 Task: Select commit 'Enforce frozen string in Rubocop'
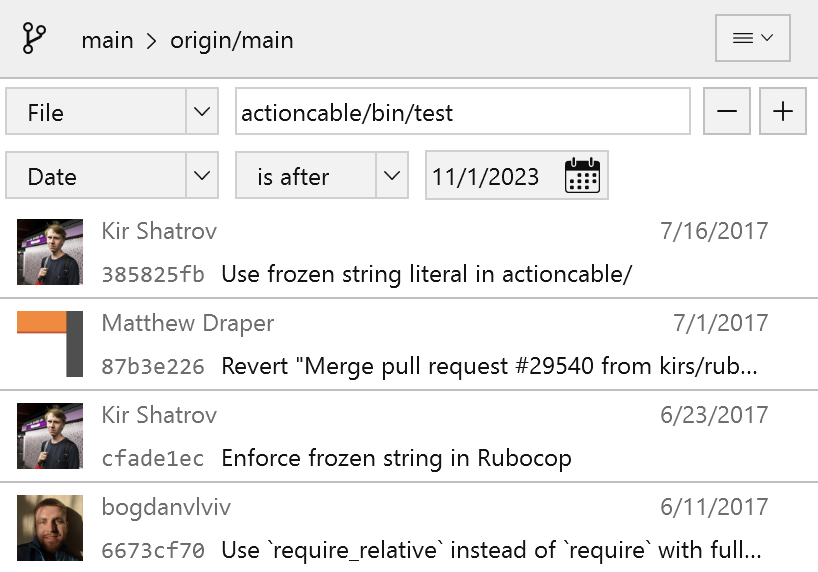[396, 458]
